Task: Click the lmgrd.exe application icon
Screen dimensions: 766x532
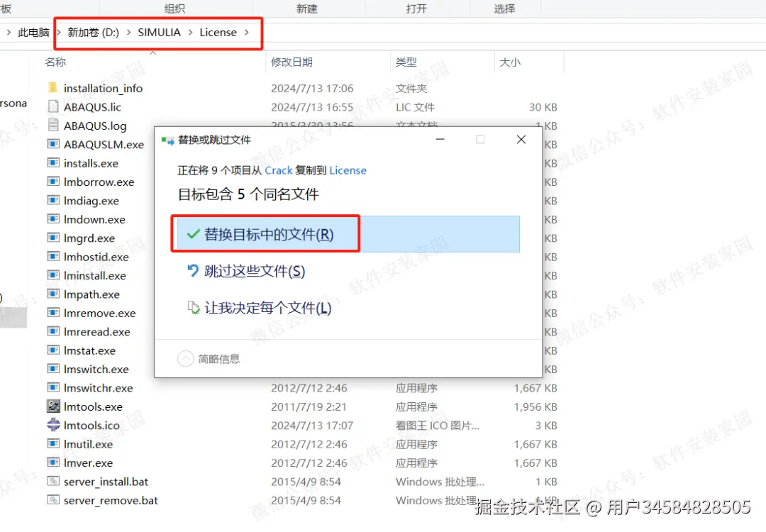Action: pos(53,238)
